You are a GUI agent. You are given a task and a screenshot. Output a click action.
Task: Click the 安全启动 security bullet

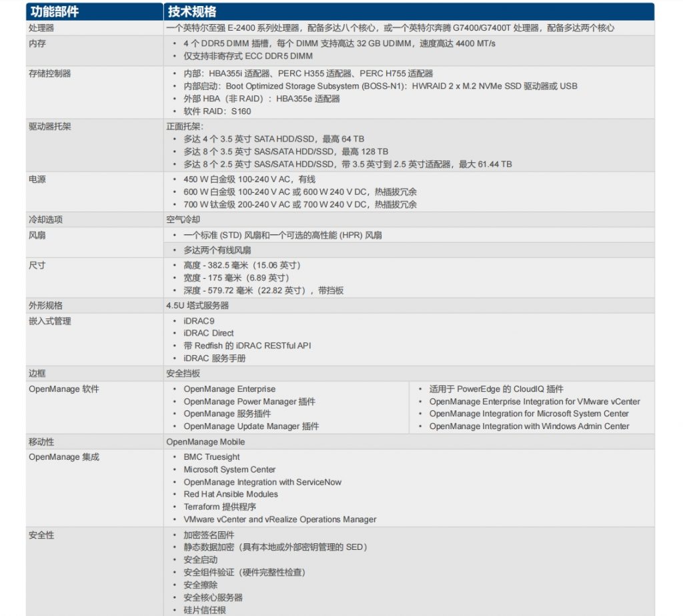pyautogui.click(x=200, y=560)
